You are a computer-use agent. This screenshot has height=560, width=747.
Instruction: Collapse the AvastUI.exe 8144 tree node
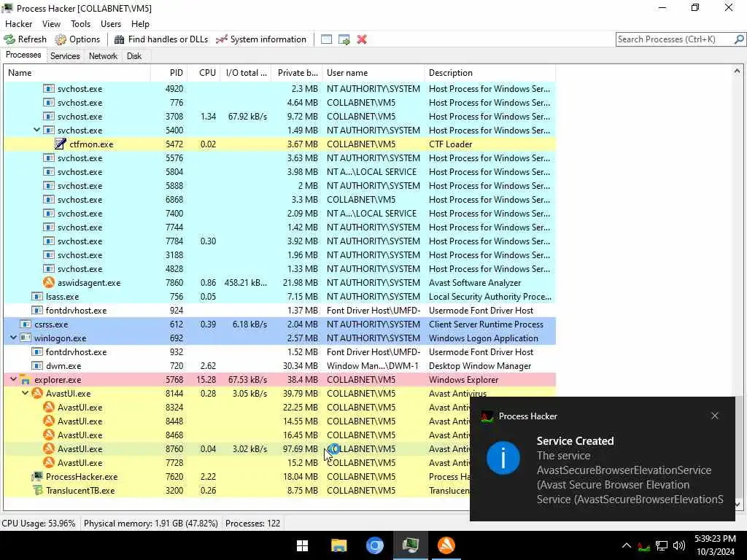26,393
